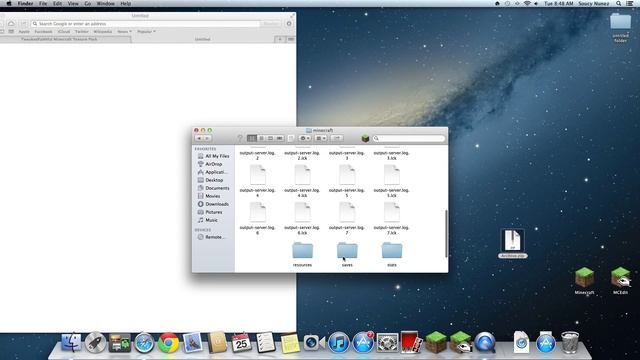The image size is (640, 360).
Task: Add a new Safari tab
Action: click(x=280, y=39)
